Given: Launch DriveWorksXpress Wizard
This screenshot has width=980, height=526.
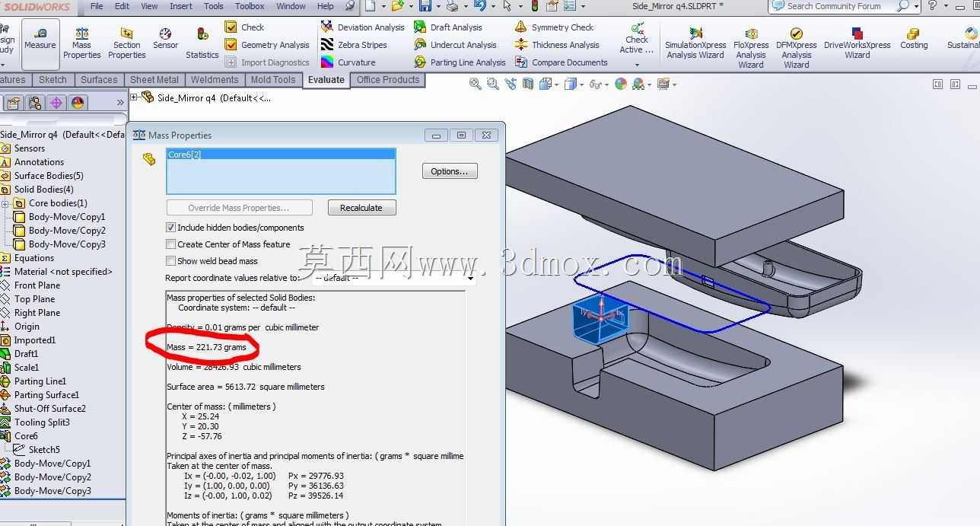Looking at the screenshot, I should coord(857,44).
